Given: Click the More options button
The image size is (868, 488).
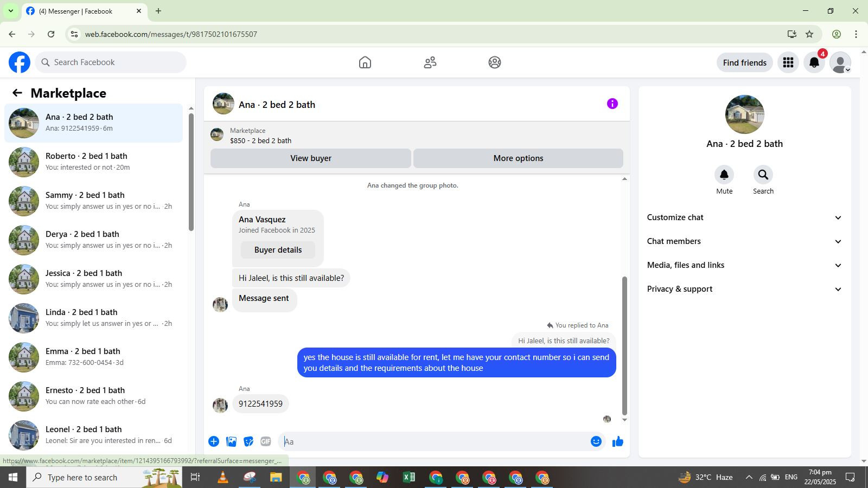Looking at the screenshot, I should [518, 158].
